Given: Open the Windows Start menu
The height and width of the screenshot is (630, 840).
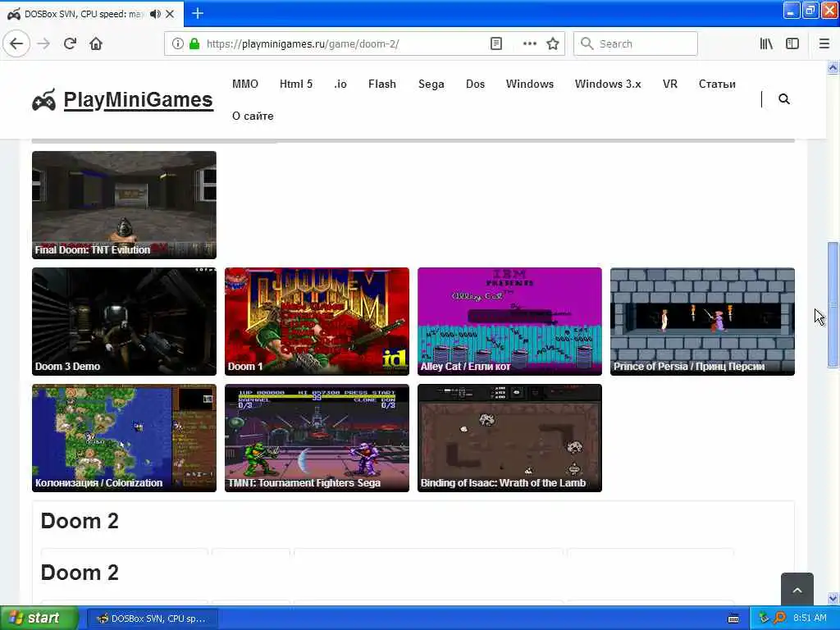Looking at the screenshot, I should [39, 619].
